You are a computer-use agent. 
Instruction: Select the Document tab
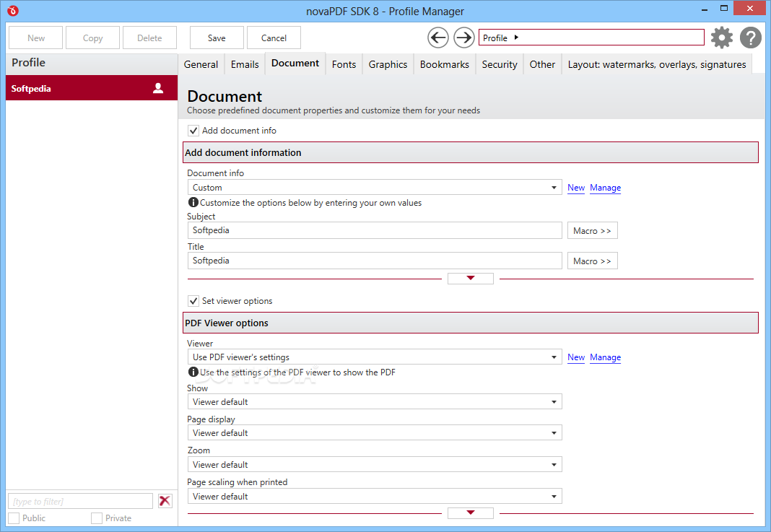tap(295, 64)
